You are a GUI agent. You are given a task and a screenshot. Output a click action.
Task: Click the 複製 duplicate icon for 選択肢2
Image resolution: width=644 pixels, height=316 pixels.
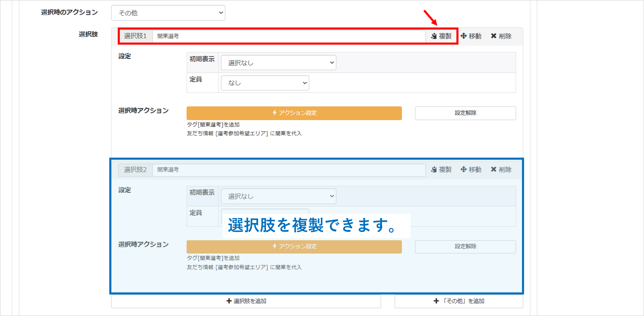(x=434, y=170)
